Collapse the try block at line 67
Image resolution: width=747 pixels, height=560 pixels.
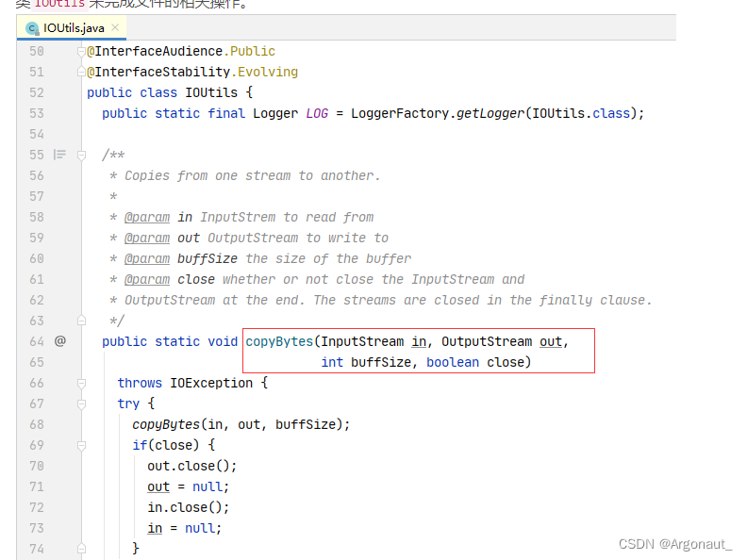(x=82, y=404)
